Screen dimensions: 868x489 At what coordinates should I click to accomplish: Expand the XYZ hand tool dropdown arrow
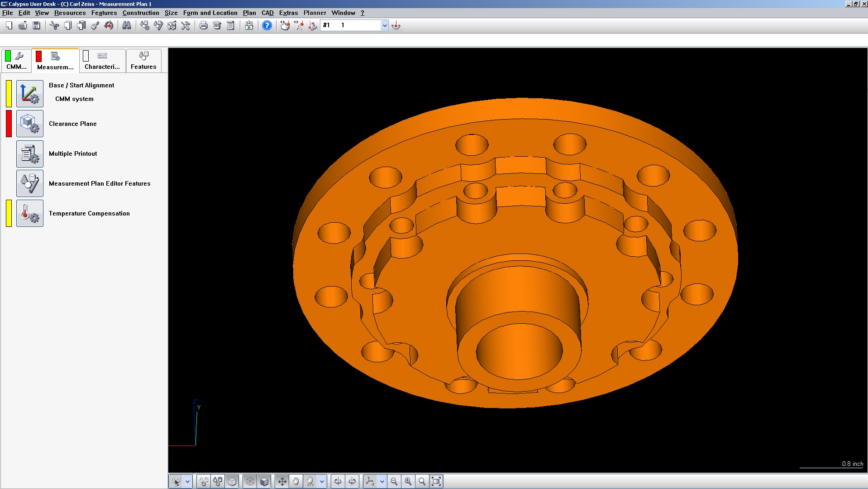(322, 481)
